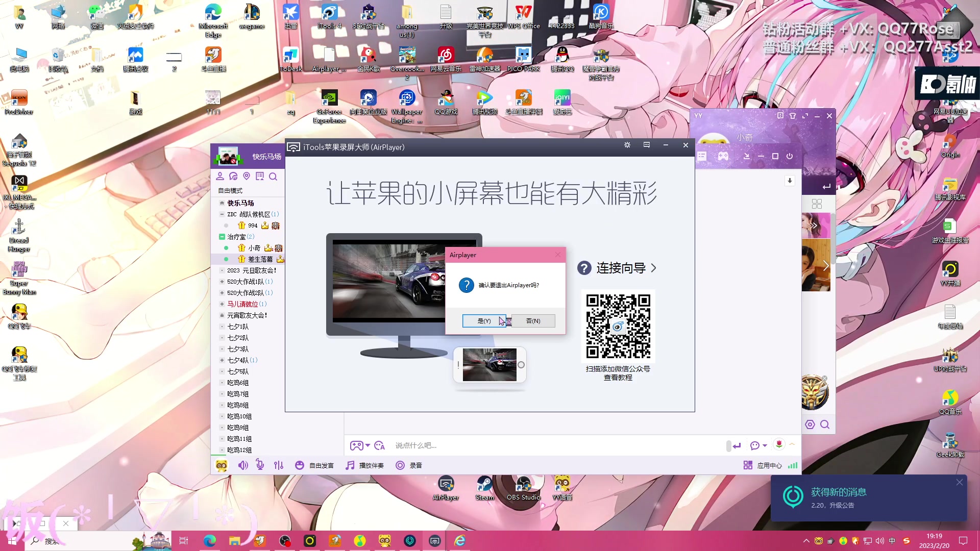Click the font style icon in chat bar
The width and height of the screenshot is (980, 551).
click(x=379, y=445)
